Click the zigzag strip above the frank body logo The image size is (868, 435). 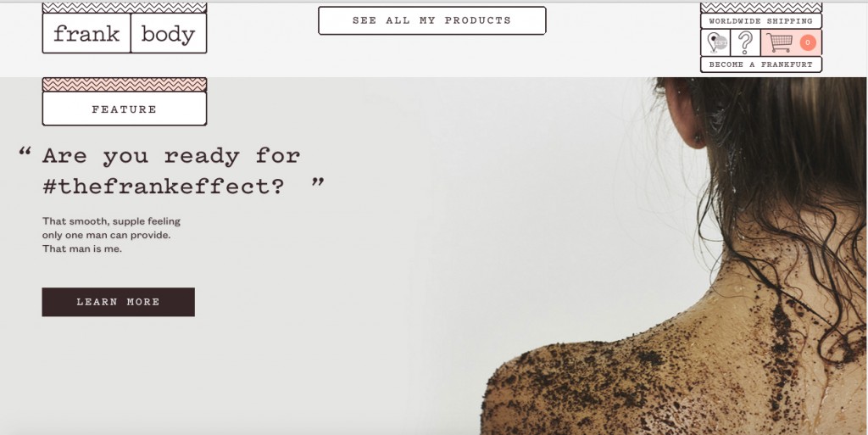coord(125,7)
